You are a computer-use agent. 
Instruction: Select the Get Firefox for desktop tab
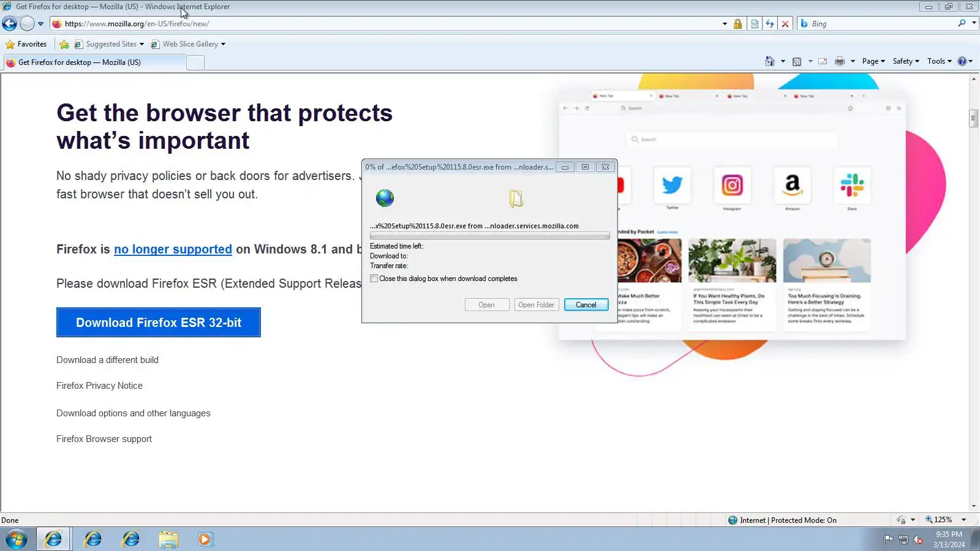click(94, 62)
